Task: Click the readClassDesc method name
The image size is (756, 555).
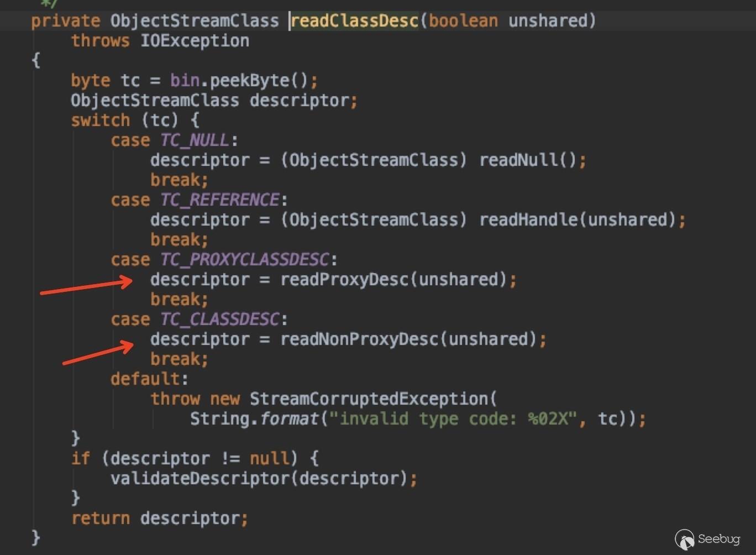Action: point(355,21)
